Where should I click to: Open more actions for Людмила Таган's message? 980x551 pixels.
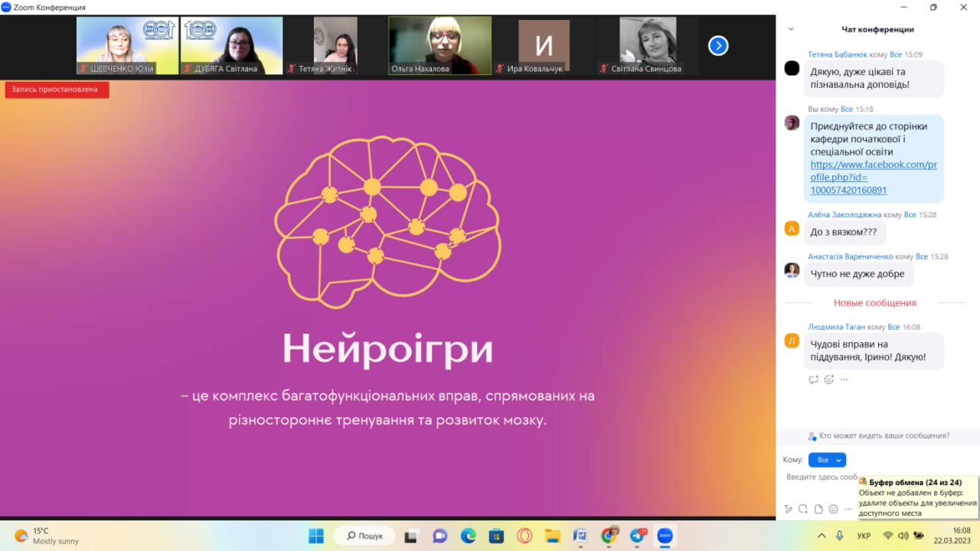point(844,380)
